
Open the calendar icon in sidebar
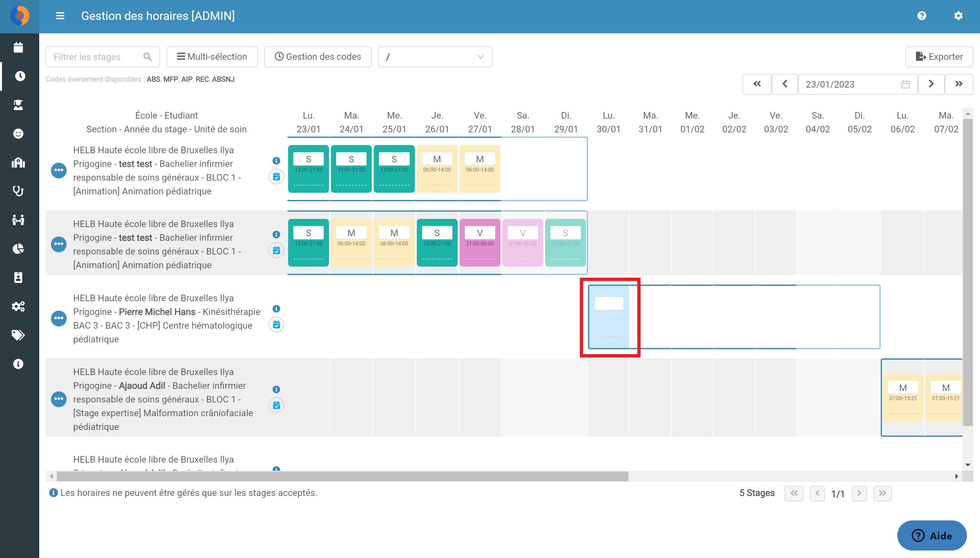tap(18, 47)
